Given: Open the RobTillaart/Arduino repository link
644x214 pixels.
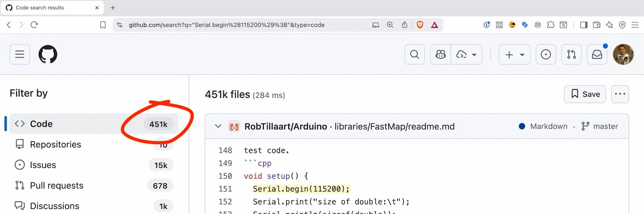Looking at the screenshot, I should [x=286, y=126].
